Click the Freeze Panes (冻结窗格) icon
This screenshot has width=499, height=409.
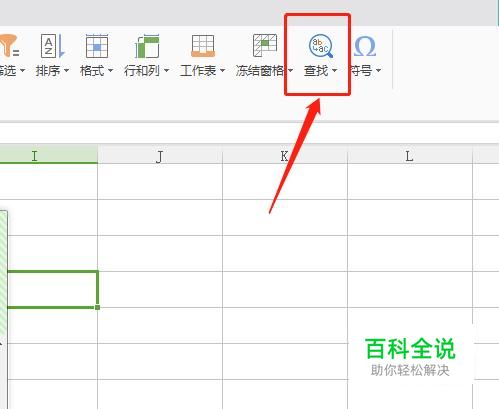265,45
